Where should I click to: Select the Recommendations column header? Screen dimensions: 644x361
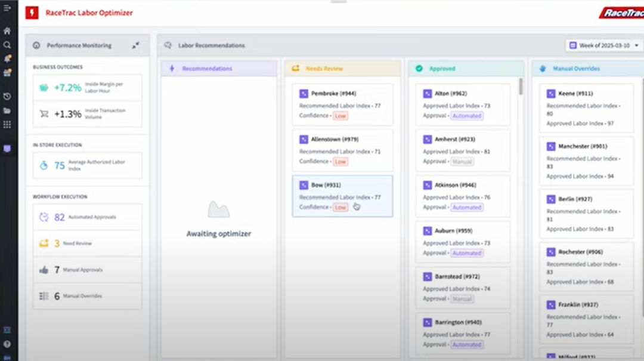pos(218,68)
